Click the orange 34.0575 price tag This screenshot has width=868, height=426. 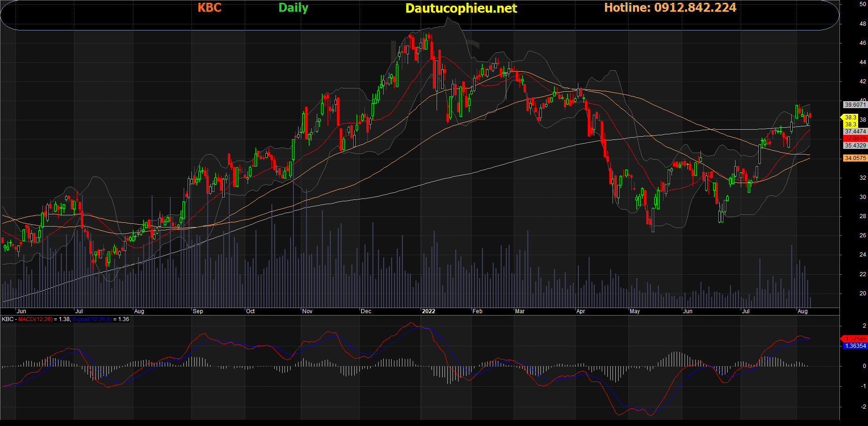click(855, 158)
